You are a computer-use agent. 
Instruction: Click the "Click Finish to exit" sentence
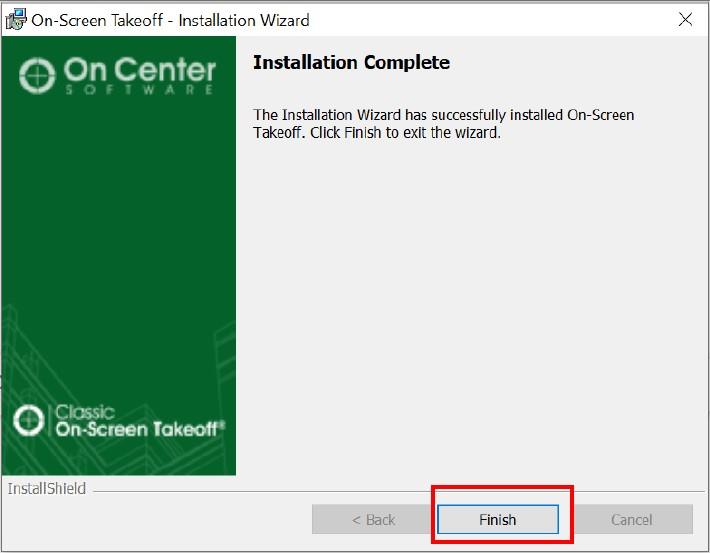(x=405, y=133)
